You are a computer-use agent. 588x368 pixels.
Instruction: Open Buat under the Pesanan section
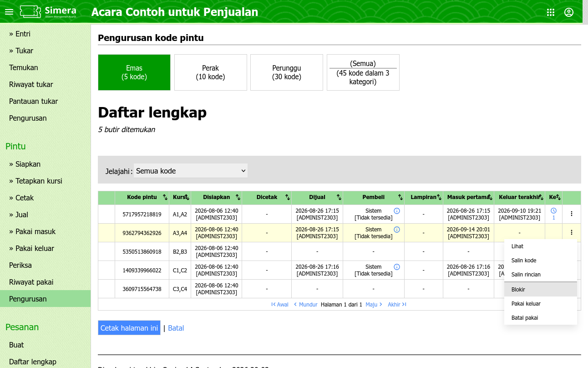(46, 345)
